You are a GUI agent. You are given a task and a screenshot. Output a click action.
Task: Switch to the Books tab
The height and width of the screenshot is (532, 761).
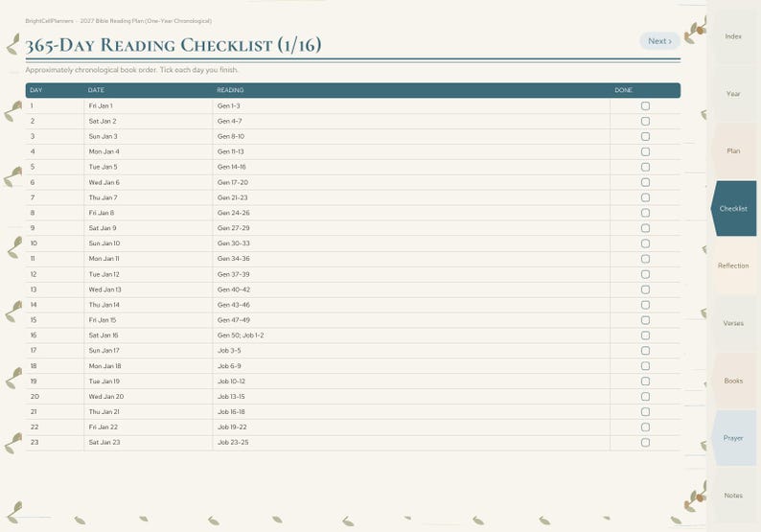[733, 382]
